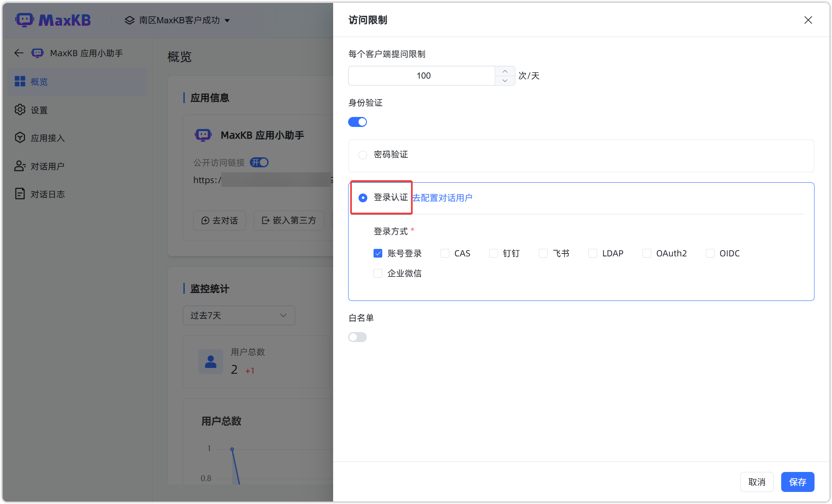Click the 去配置对话用户 link

442,198
